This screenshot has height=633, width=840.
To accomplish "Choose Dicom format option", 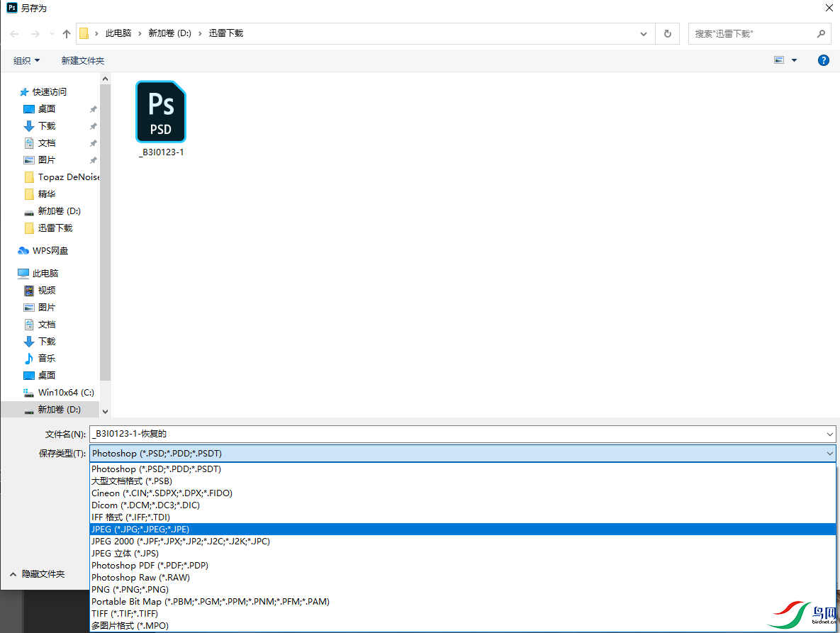I will click(463, 505).
